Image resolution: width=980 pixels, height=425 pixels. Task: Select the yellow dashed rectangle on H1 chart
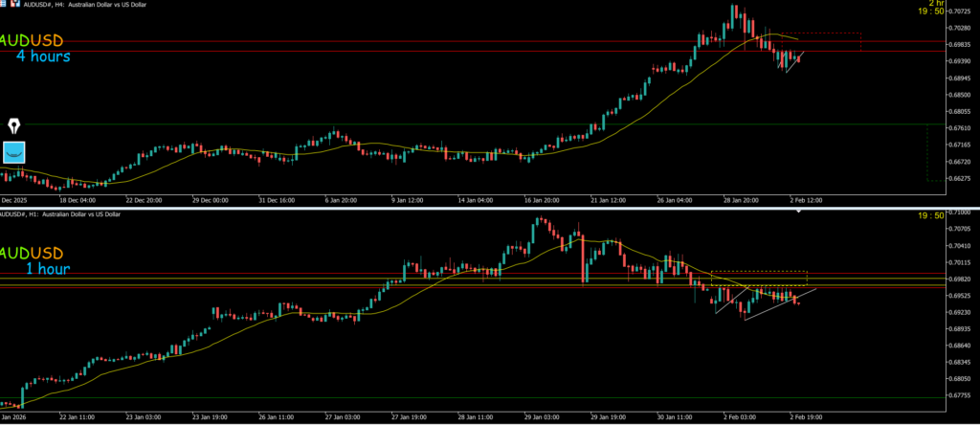(759, 279)
